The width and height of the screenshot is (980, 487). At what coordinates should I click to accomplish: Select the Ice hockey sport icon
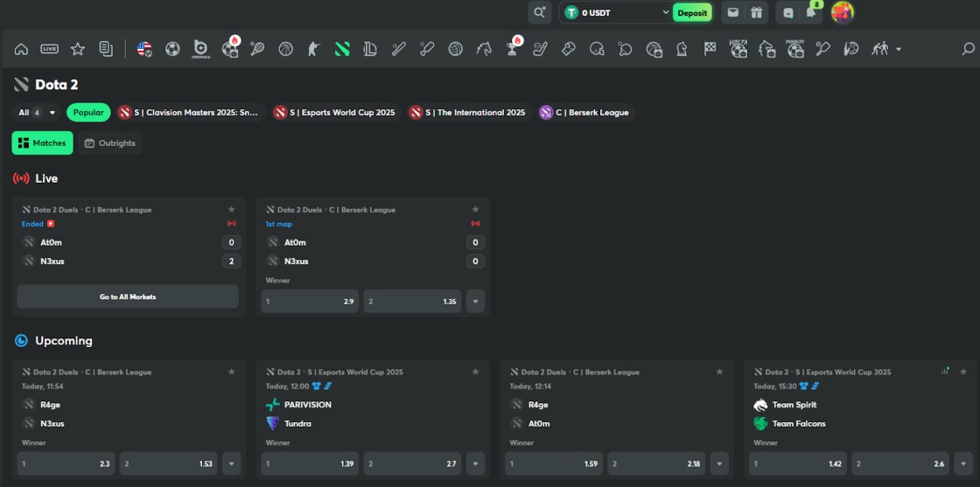point(540,49)
